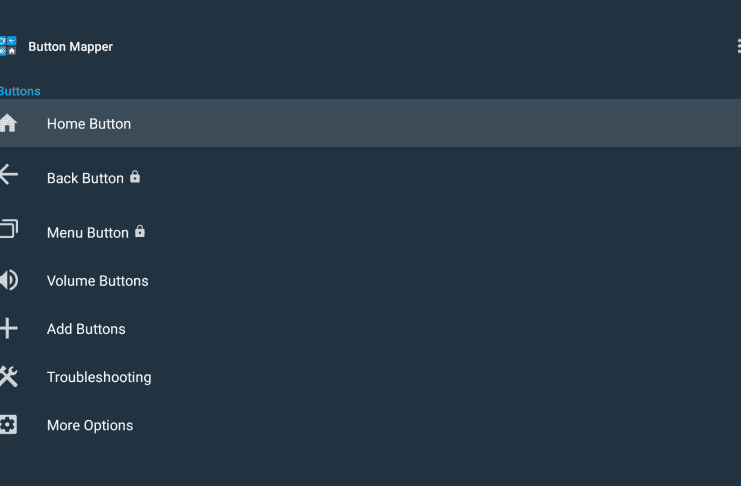Select the Back Button entry
The width and height of the screenshot is (741, 486).
370,177
